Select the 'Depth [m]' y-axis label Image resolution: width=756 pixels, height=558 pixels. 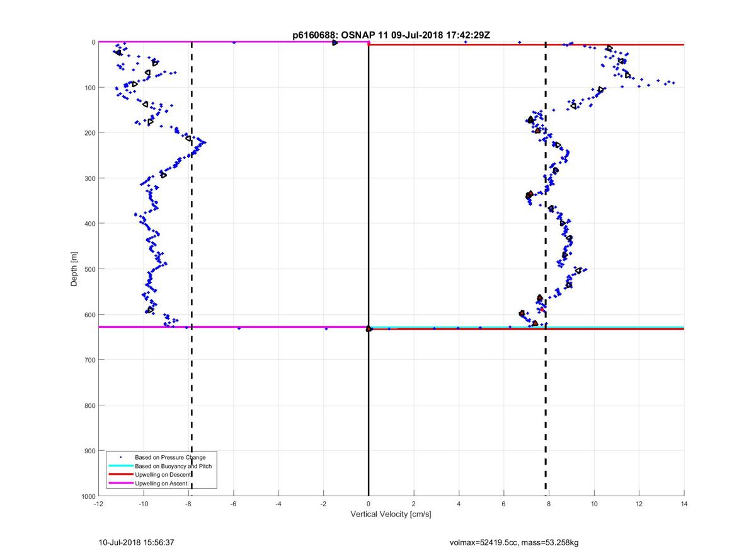tap(74, 269)
